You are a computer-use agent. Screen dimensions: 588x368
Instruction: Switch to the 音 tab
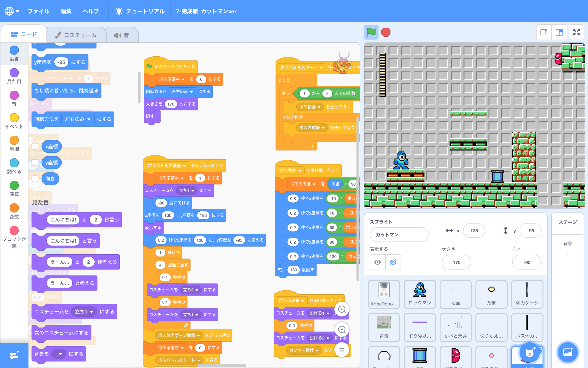pos(122,35)
